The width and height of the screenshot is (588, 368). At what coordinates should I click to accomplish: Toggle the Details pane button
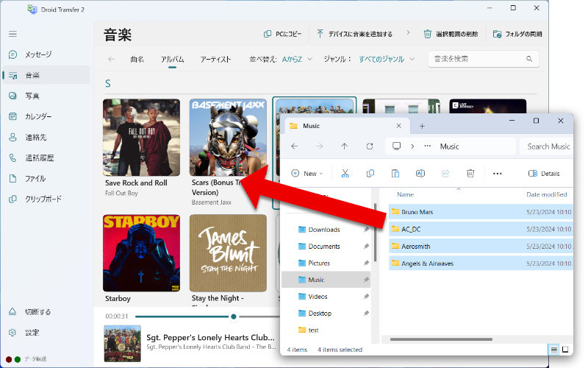tap(544, 174)
